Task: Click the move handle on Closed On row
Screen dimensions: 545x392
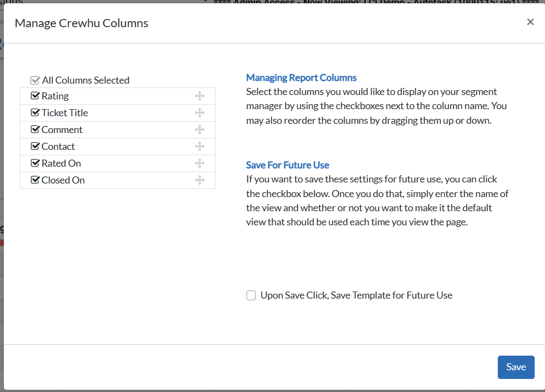Action: [200, 180]
